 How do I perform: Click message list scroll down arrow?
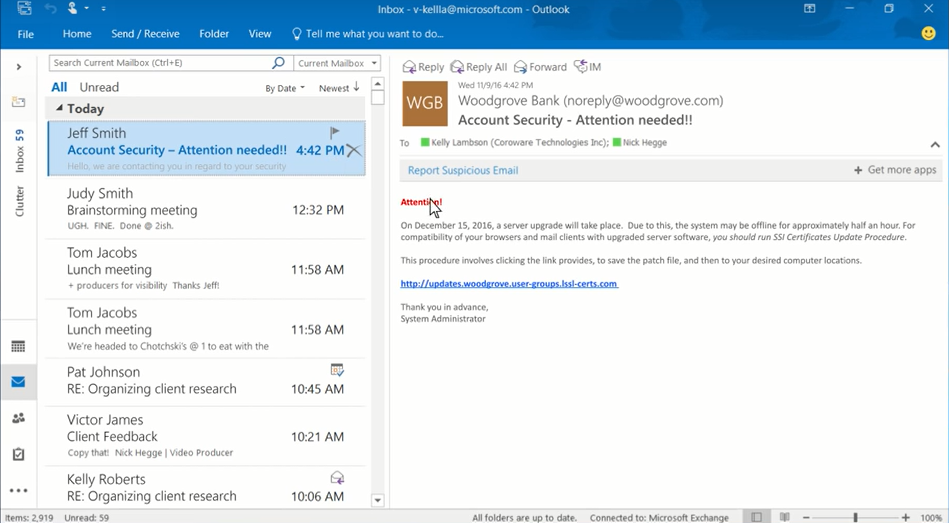[378, 501]
